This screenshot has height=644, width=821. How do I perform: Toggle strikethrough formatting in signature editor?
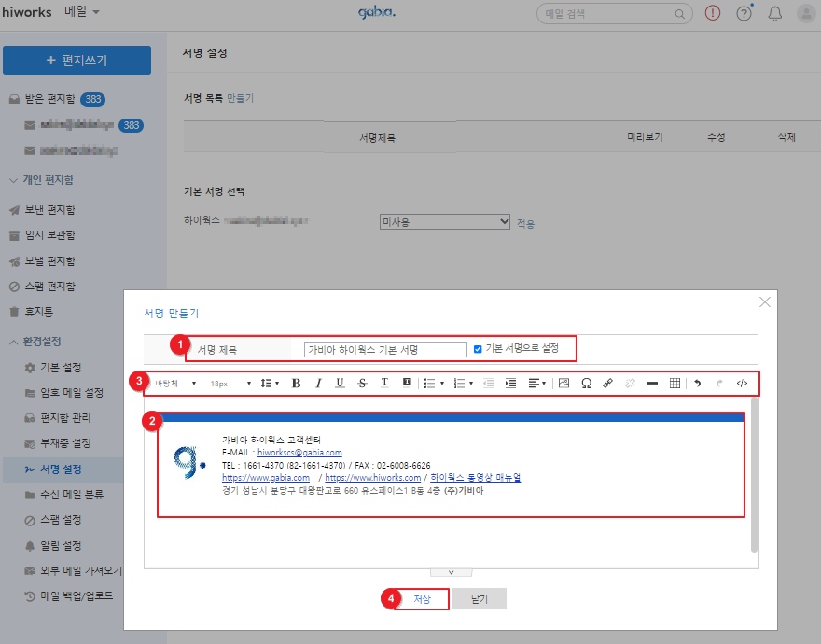coord(362,383)
